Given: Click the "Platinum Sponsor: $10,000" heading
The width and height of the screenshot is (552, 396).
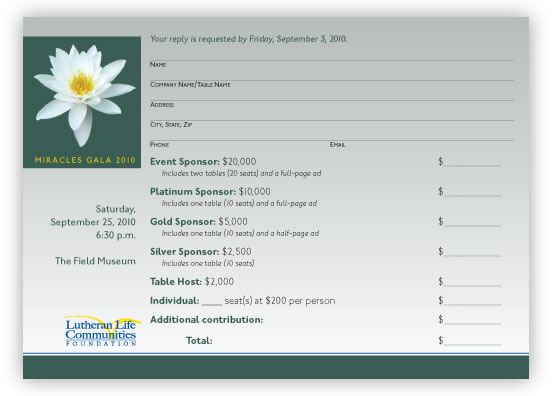Looking at the screenshot, I should (x=210, y=191).
